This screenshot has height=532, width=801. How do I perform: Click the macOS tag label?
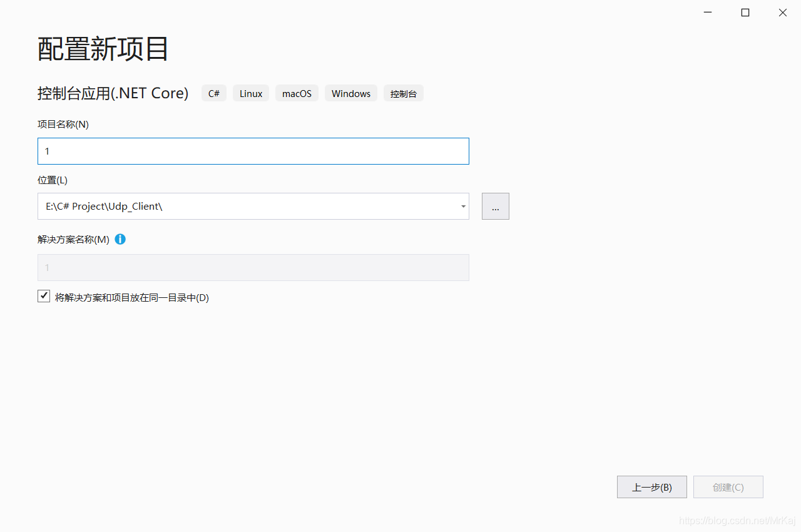coord(297,93)
